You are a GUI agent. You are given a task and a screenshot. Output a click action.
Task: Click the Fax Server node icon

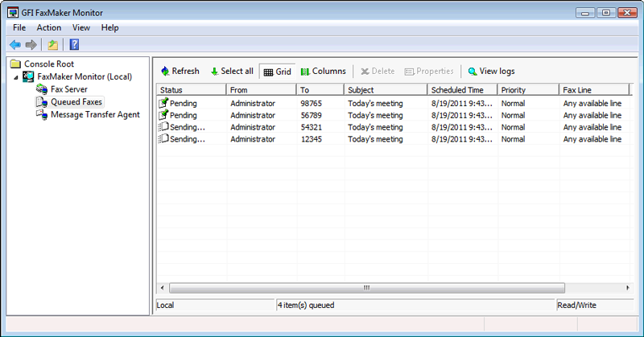(x=42, y=89)
